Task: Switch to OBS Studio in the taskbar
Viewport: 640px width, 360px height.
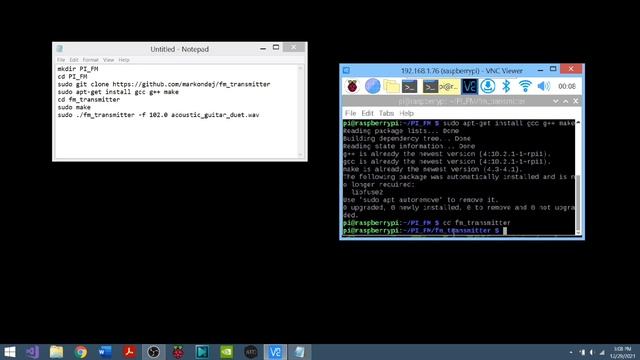Action: [x=154, y=352]
